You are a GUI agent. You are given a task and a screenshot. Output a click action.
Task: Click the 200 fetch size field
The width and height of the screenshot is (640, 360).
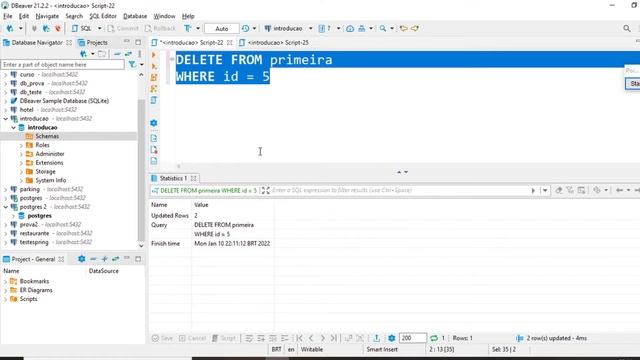(412, 338)
